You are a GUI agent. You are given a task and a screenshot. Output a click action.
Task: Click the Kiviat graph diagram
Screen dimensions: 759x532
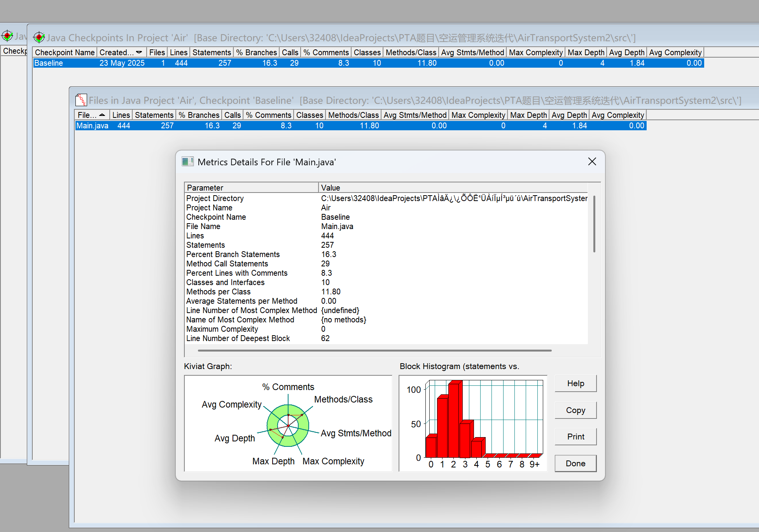pyautogui.click(x=288, y=425)
